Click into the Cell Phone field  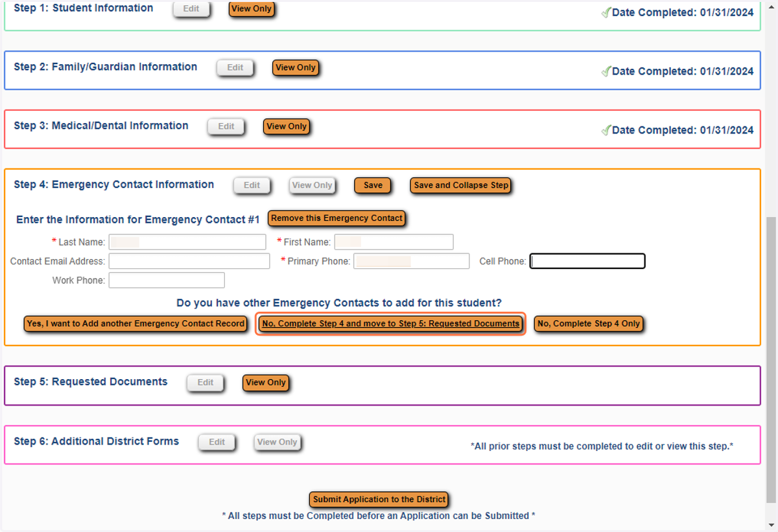(587, 261)
